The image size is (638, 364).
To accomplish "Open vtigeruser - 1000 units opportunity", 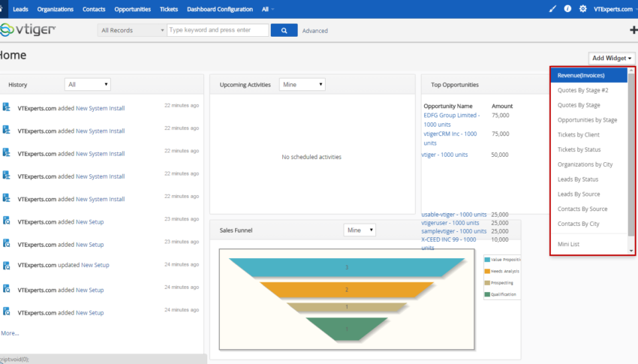I will click(450, 223).
